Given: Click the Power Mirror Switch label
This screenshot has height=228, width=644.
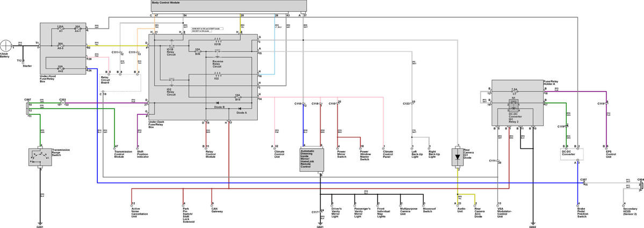Looking at the screenshot, I should (x=343, y=153).
